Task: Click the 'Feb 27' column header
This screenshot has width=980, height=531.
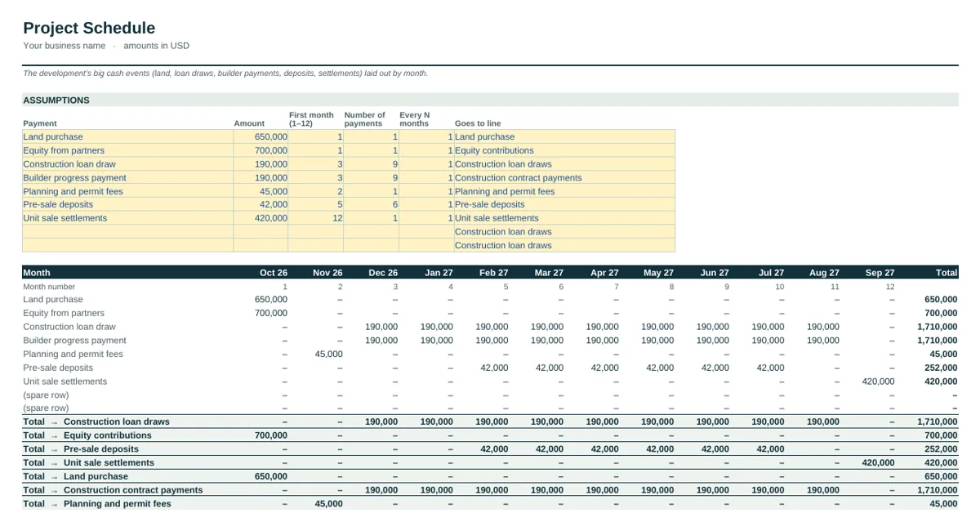Action: (493, 273)
